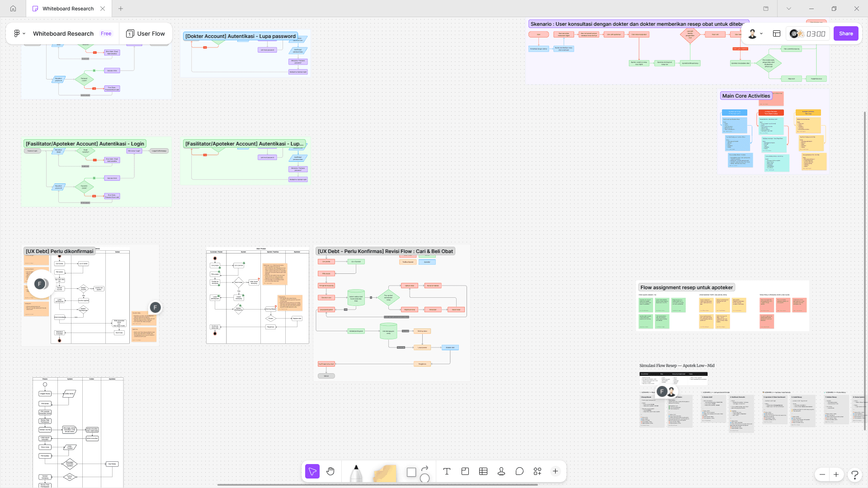
Task: Toggle the minimize UI layout icon
Action: [777, 33]
